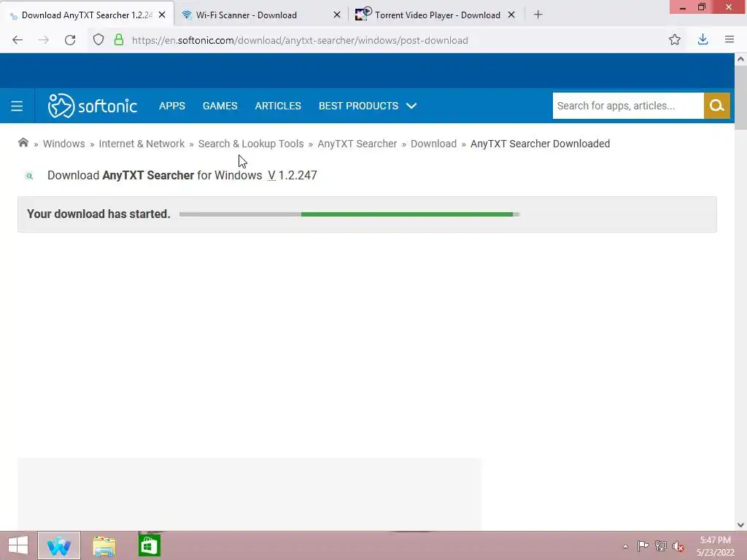Open the Games menu item
The width and height of the screenshot is (747, 560).
click(220, 106)
